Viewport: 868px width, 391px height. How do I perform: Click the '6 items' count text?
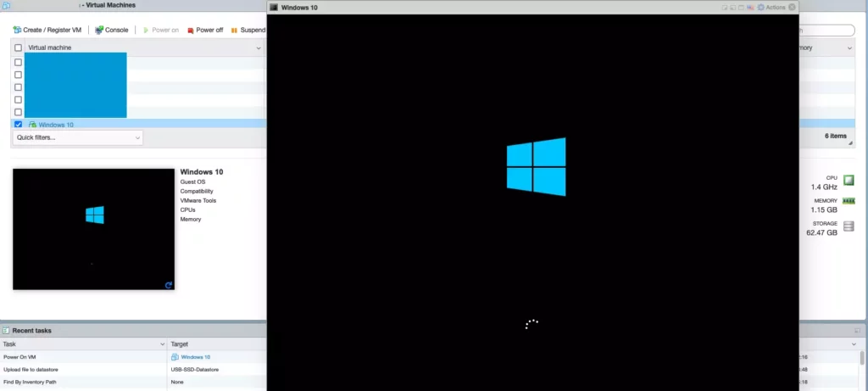(x=836, y=136)
